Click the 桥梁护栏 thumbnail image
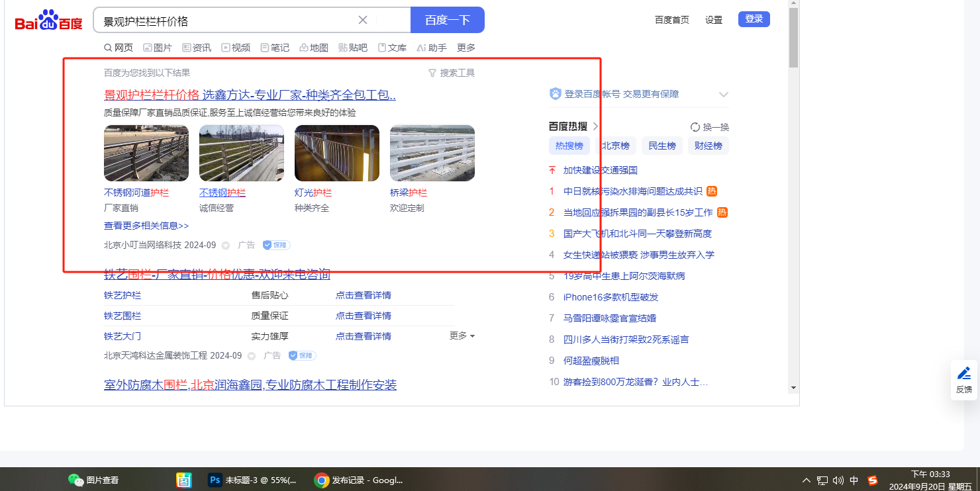 432,154
